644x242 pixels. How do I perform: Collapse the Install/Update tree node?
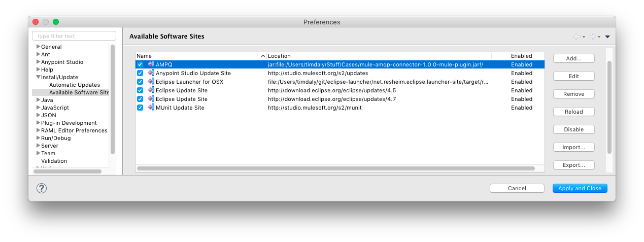[x=38, y=77]
